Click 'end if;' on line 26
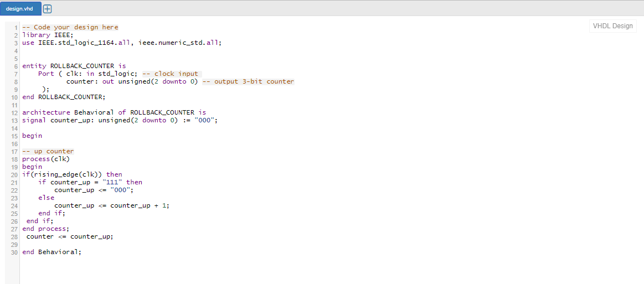Screen dimensions: 644x284 [x=40, y=221]
